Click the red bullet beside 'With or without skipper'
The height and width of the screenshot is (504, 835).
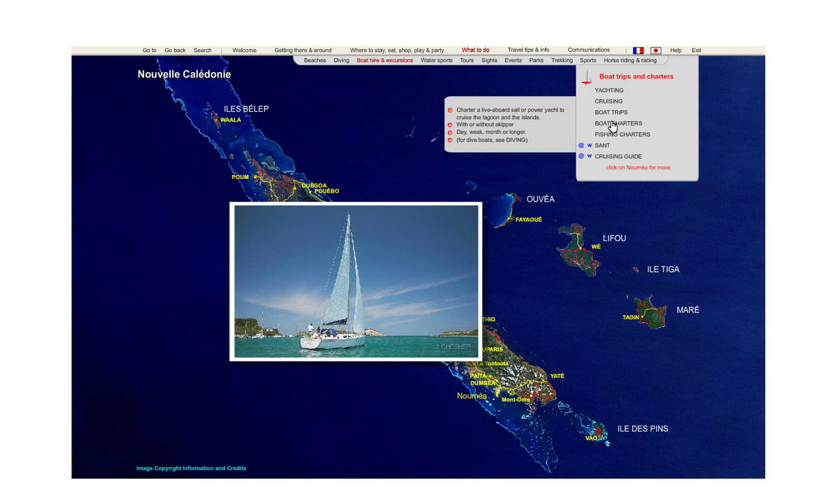450,125
